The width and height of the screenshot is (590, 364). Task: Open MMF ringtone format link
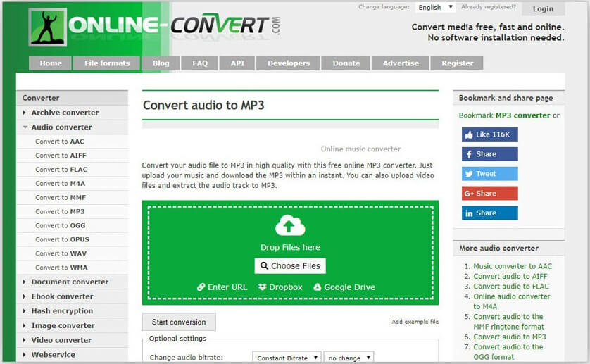click(508, 322)
